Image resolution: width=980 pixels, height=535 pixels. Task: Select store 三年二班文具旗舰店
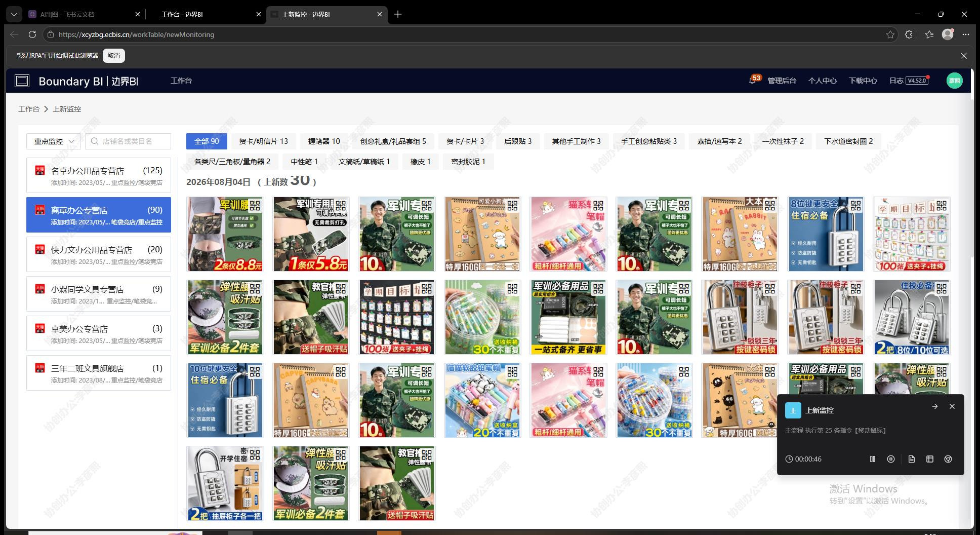tap(99, 373)
